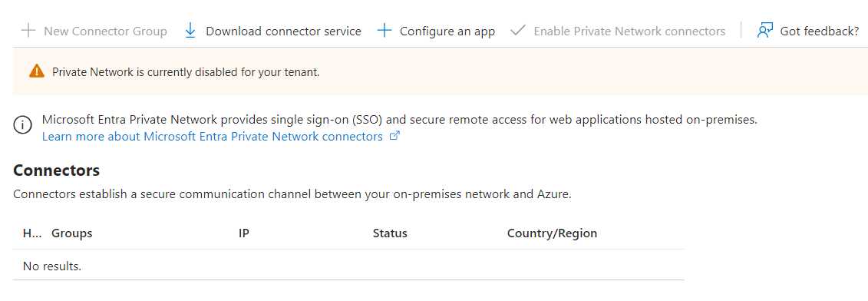
Task: Click the plus icon beside Configure an app
Action: click(384, 31)
